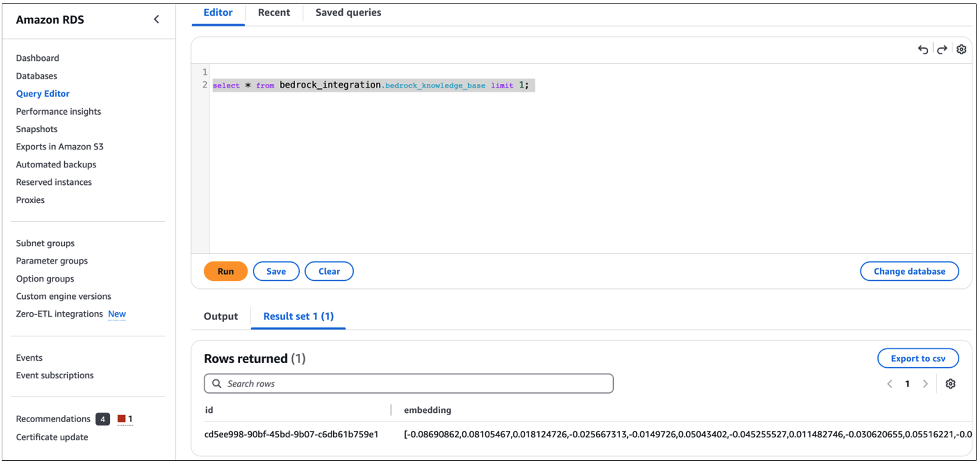
Task: Open the Recommendations count badge showing 4
Action: tap(102, 419)
